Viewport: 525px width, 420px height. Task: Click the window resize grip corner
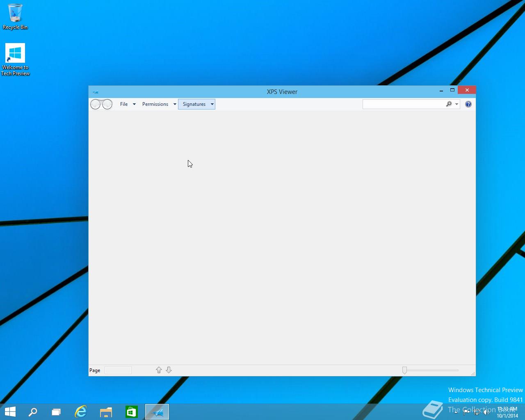click(x=473, y=374)
